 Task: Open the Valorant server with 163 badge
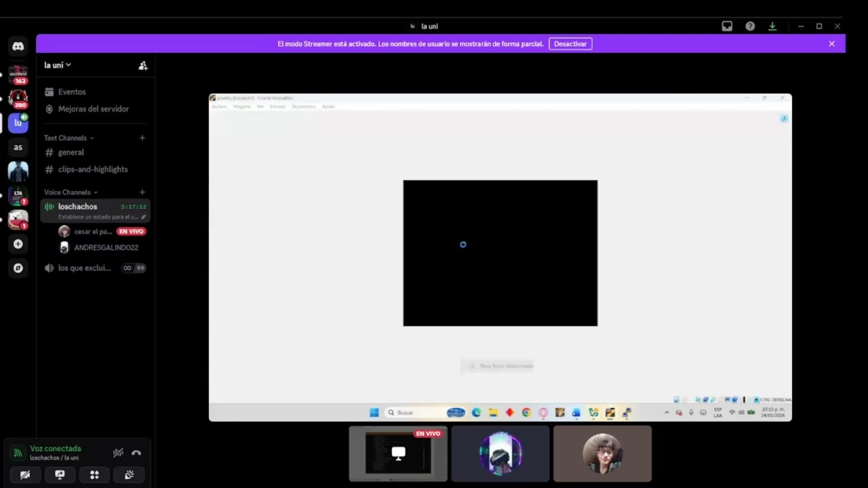[18, 74]
